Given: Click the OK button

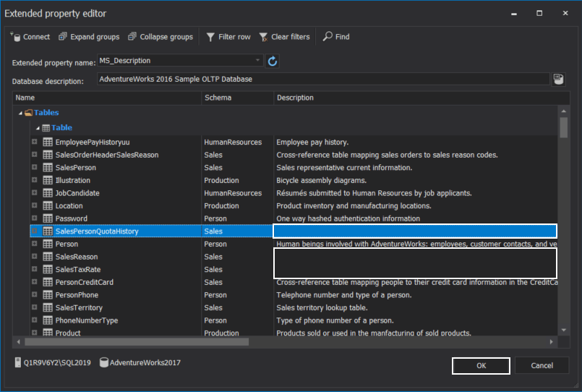Looking at the screenshot, I should [x=481, y=366].
